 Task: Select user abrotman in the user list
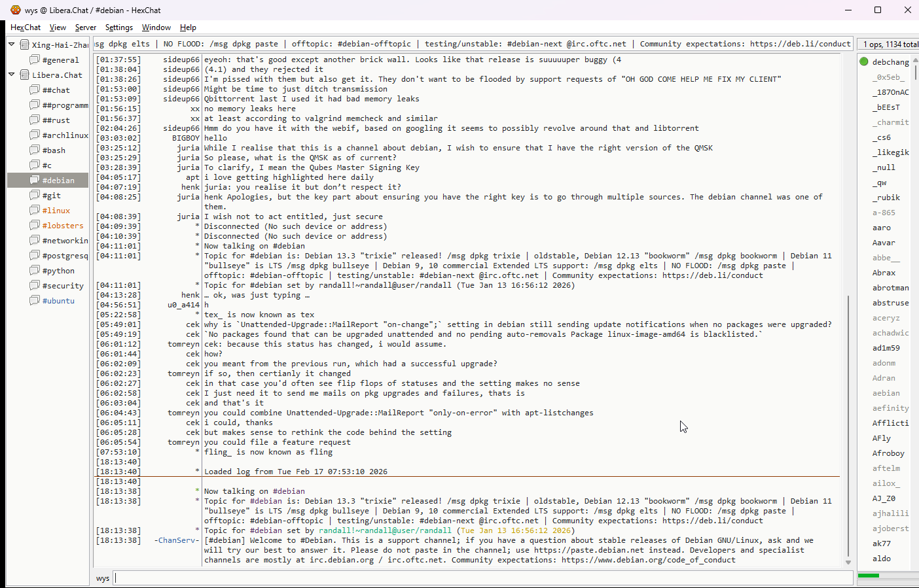click(890, 288)
